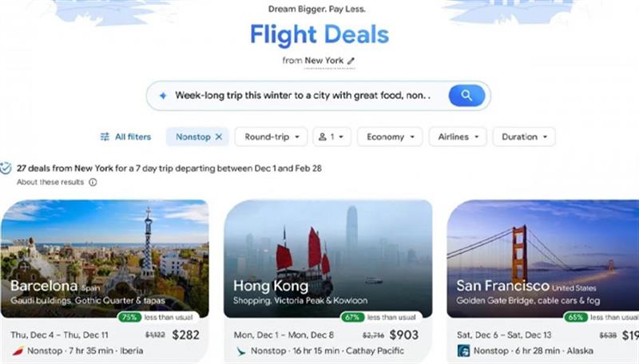Click the sparkle icon in search bar
The image size is (639, 364).
(163, 96)
